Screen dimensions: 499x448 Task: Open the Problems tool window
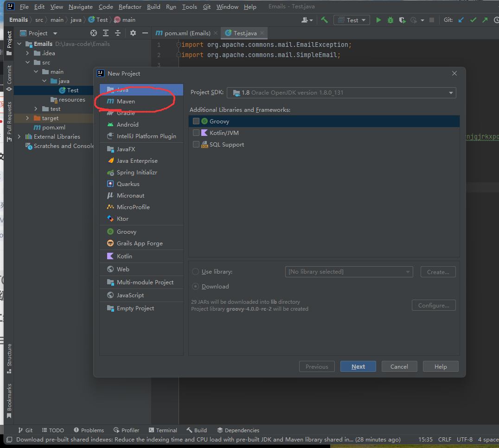pos(89,430)
